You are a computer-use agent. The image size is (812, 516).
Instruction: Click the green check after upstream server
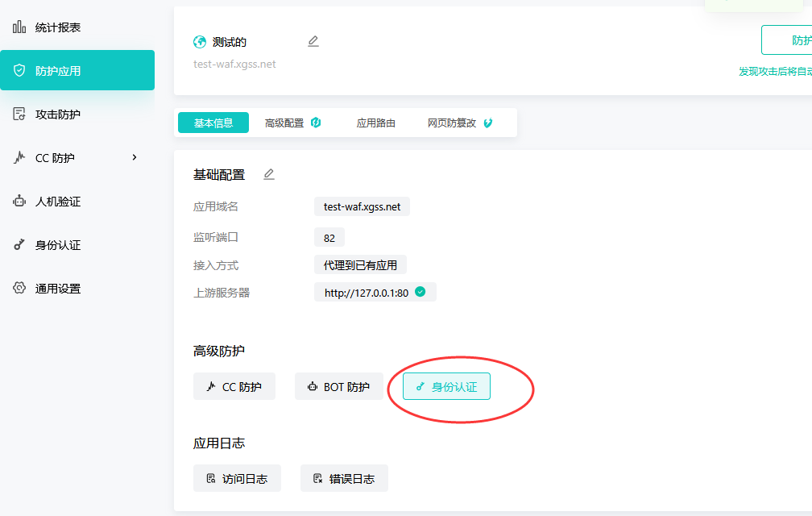tap(420, 293)
